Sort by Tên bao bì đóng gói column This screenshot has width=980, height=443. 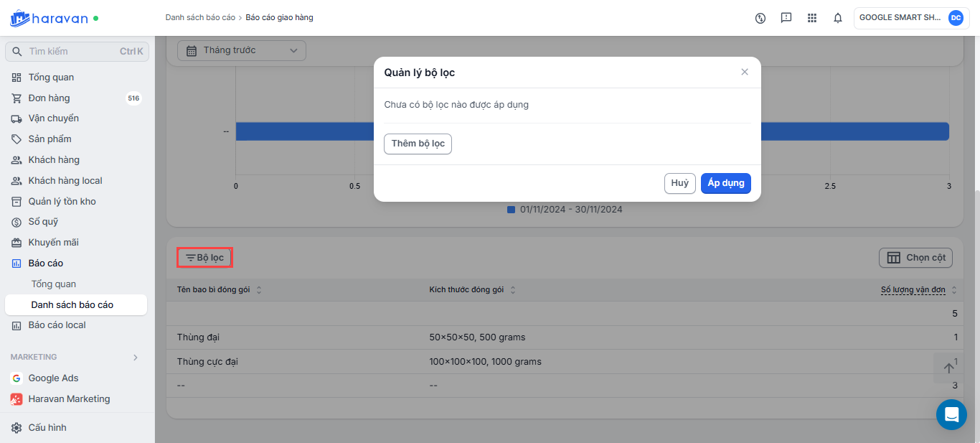(x=259, y=290)
